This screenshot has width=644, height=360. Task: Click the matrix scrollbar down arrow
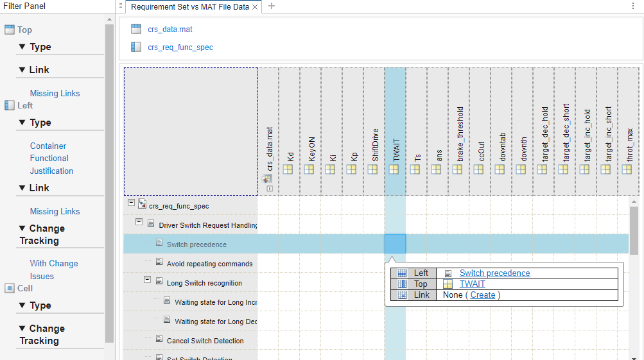point(634,357)
